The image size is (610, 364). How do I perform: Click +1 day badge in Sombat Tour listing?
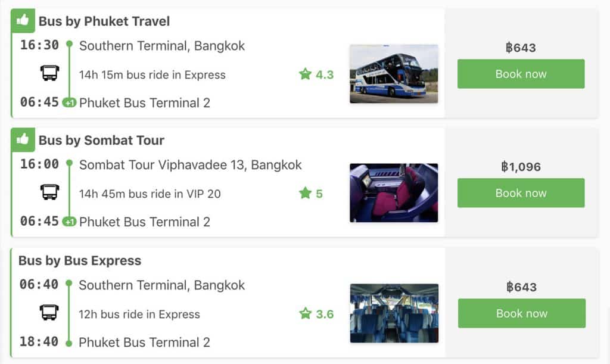70,222
